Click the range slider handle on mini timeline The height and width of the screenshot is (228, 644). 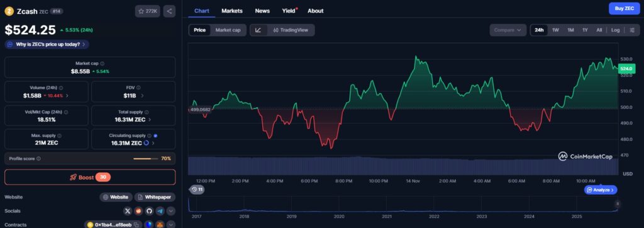point(618,204)
